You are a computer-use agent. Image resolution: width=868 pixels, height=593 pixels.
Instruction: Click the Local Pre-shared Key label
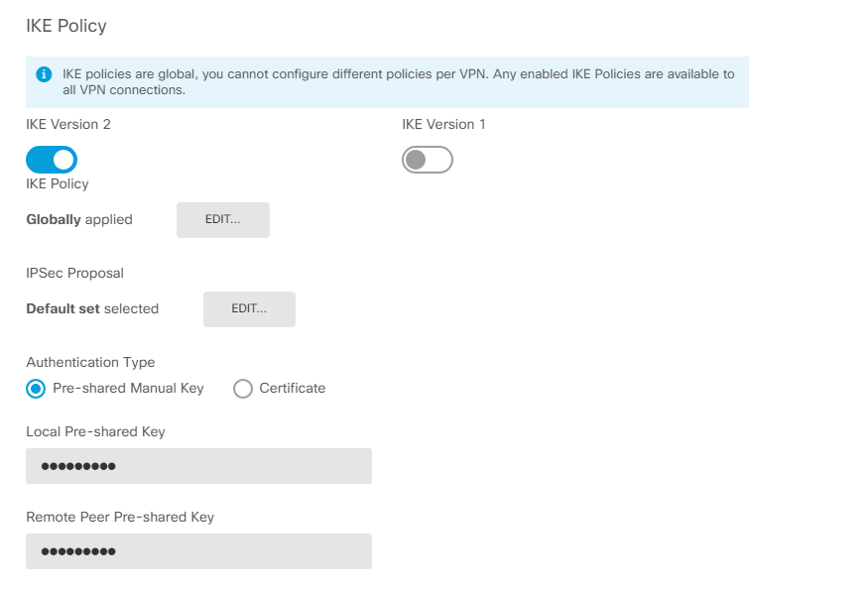95,432
